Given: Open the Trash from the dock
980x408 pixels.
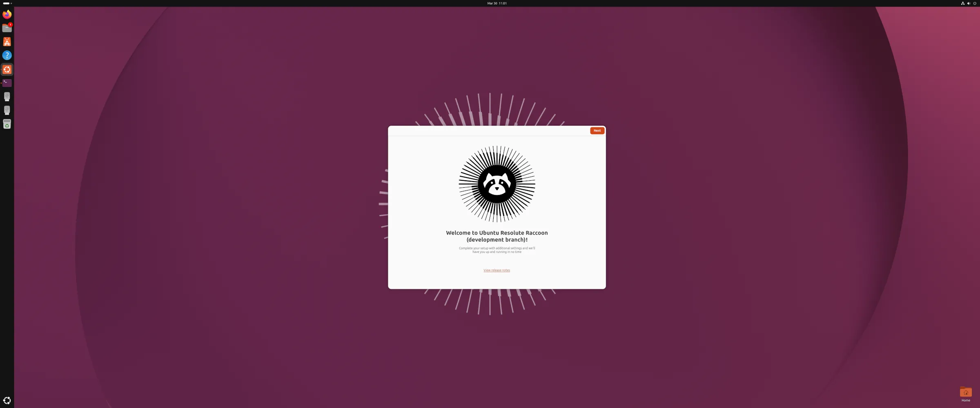Looking at the screenshot, I should [7, 124].
